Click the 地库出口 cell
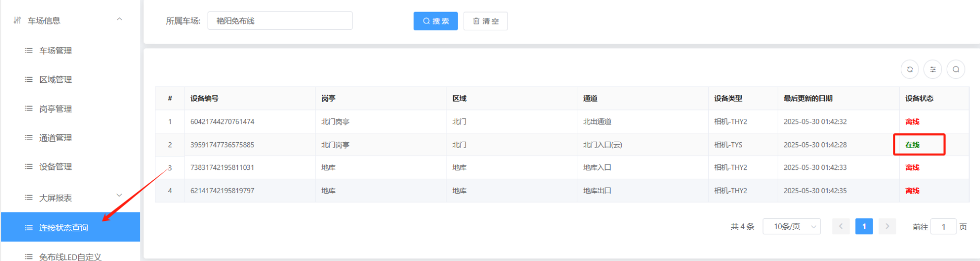The width and height of the screenshot is (980, 261). (x=597, y=191)
